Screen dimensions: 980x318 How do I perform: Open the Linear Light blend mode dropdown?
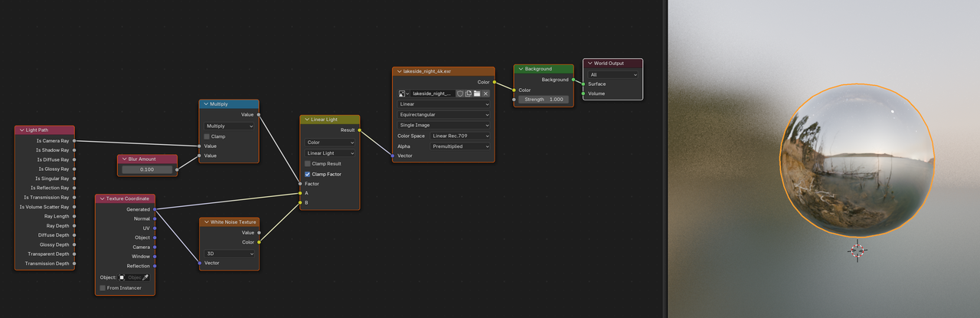330,153
